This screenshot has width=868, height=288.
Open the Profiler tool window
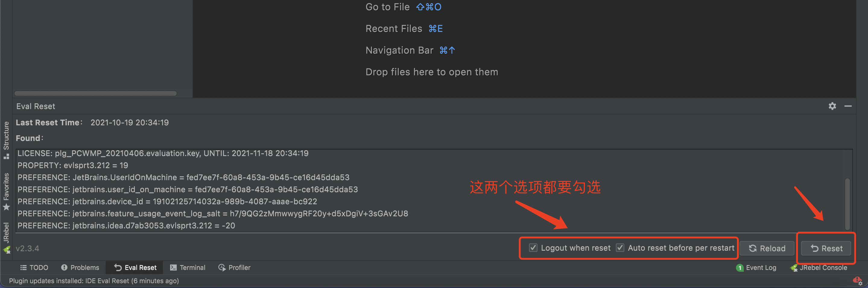click(x=235, y=268)
